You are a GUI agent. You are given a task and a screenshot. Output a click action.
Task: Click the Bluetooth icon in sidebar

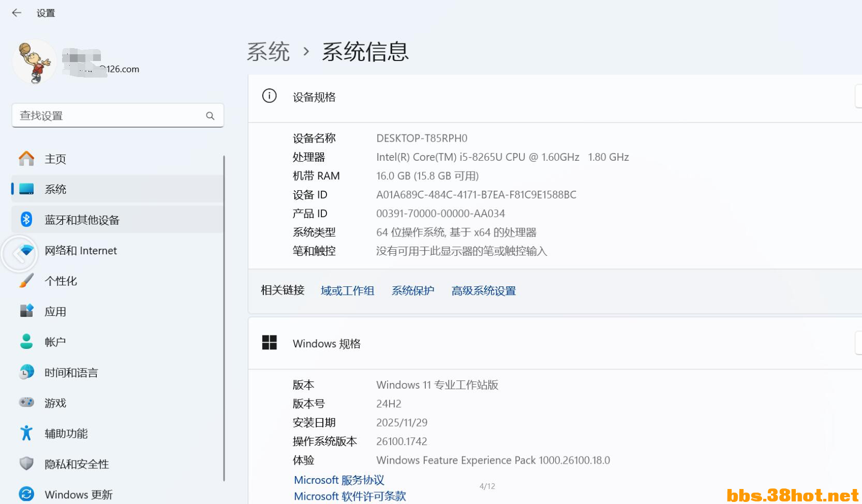[26, 220]
